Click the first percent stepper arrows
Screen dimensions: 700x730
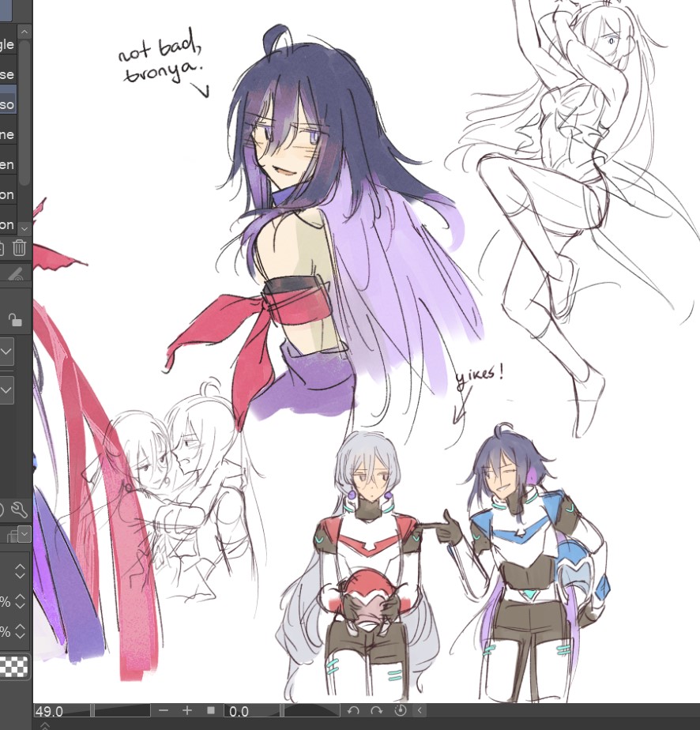click(20, 601)
